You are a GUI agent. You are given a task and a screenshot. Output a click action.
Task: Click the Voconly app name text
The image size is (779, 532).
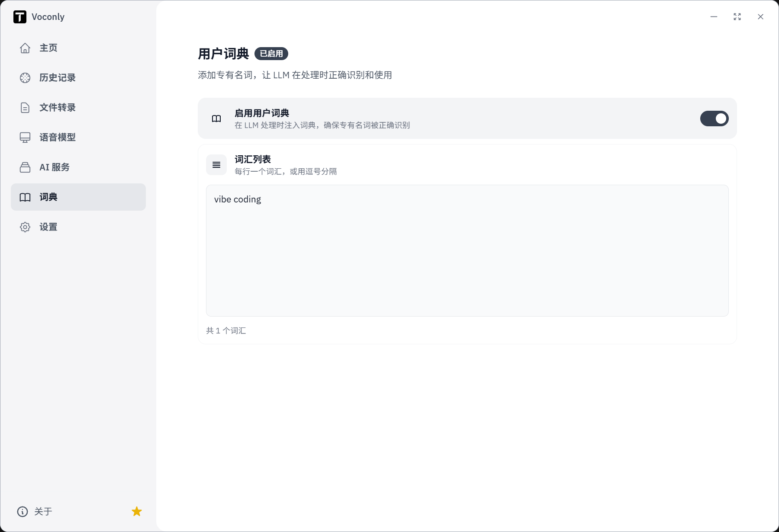(48, 17)
